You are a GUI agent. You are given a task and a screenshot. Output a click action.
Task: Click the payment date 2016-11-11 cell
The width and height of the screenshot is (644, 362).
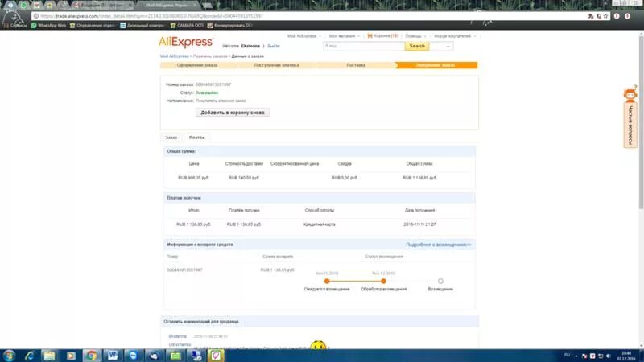[x=419, y=224]
